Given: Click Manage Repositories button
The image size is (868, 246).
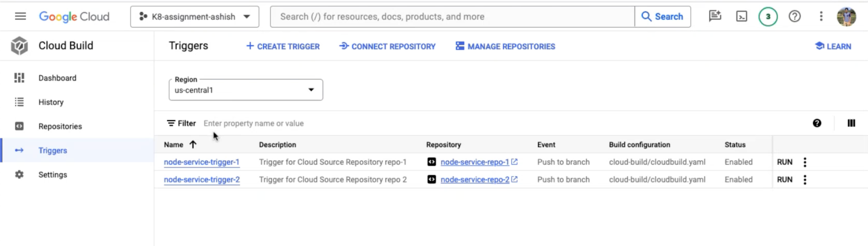Looking at the screenshot, I should (x=505, y=46).
